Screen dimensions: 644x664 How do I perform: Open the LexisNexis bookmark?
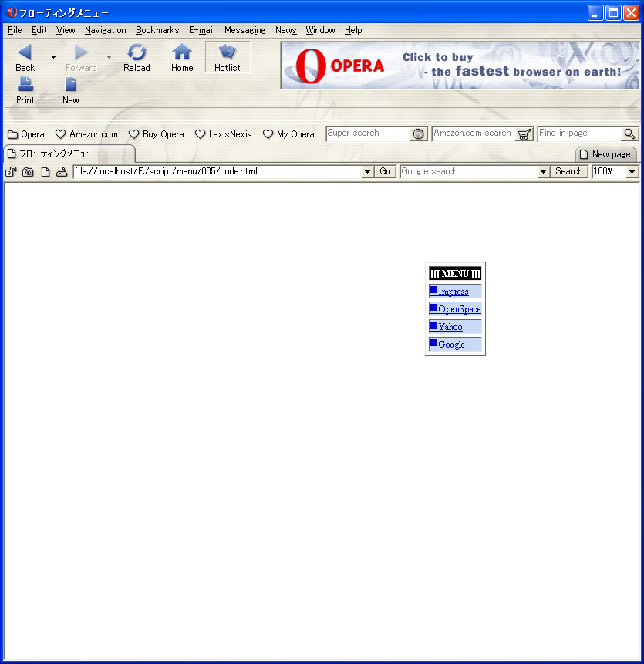[x=223, y=134]
